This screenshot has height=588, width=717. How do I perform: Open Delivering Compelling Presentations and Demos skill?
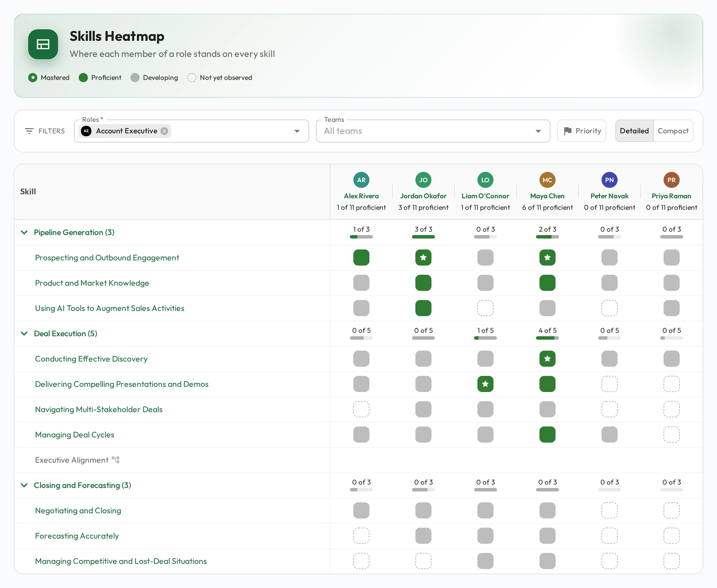122,384
